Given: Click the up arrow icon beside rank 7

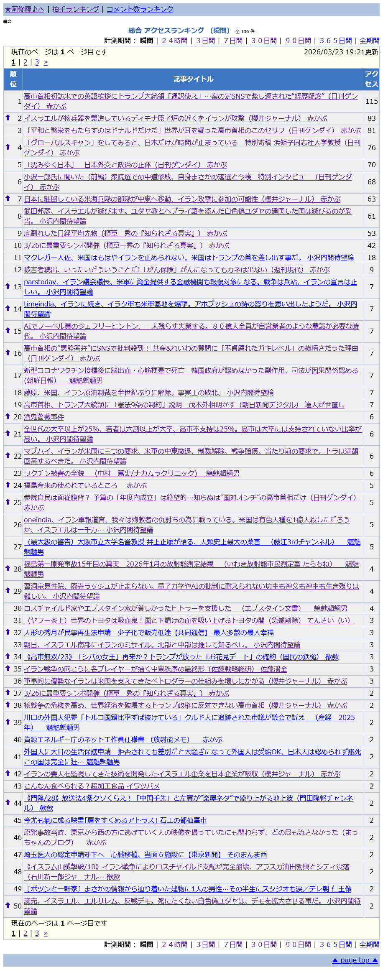Looking at the screenshot, I should pyautogui.click(x=8, y=199).
